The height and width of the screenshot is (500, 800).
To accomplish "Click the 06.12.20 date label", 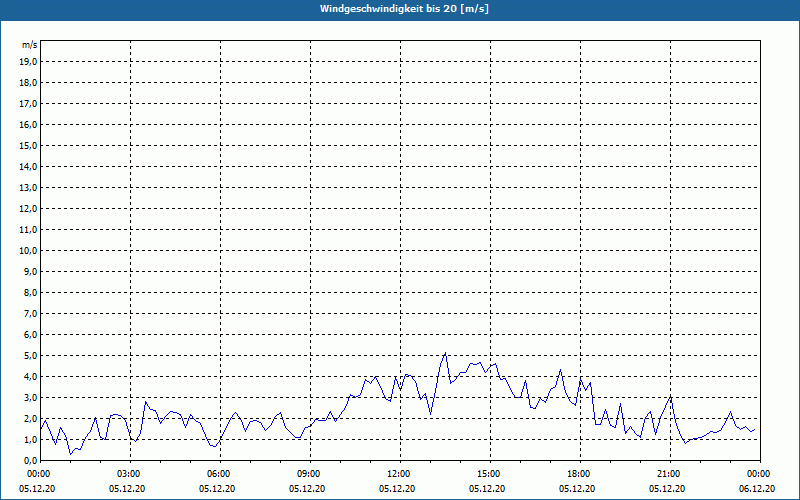I will pyautogui.click(x=757, y=488).
